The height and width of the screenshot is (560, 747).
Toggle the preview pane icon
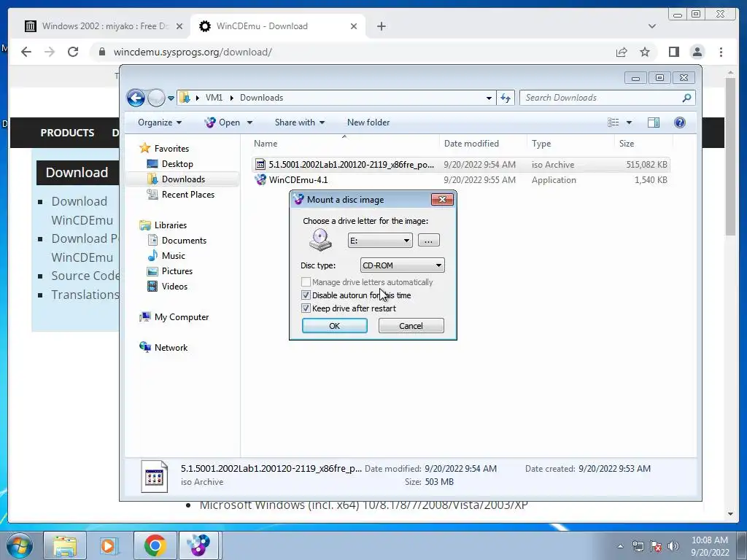tap(654, 122)
